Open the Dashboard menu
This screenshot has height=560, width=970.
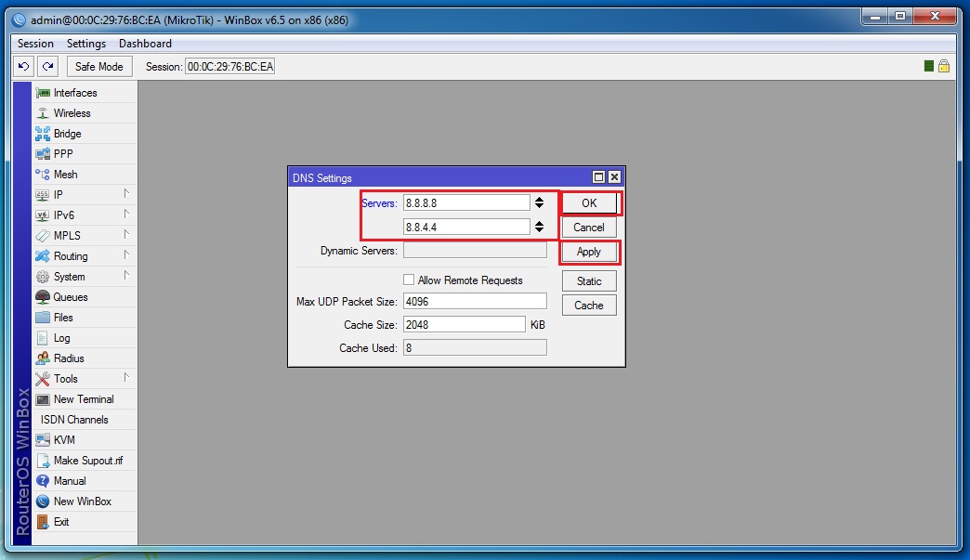145,44
